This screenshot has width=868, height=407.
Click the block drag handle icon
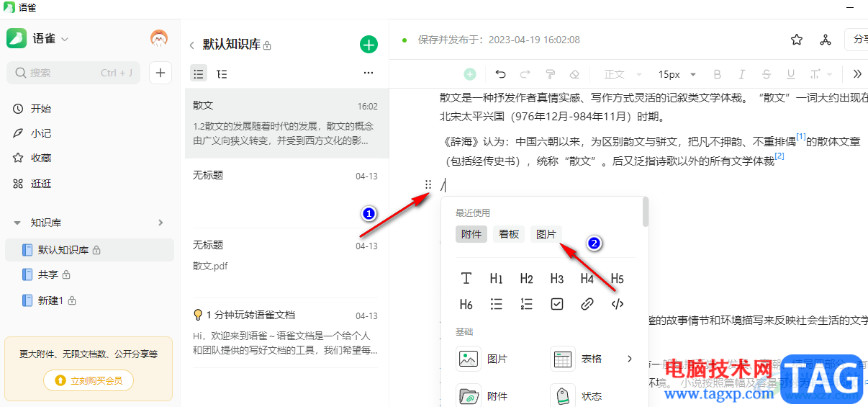pyautogui.click(x=428, y=185)
